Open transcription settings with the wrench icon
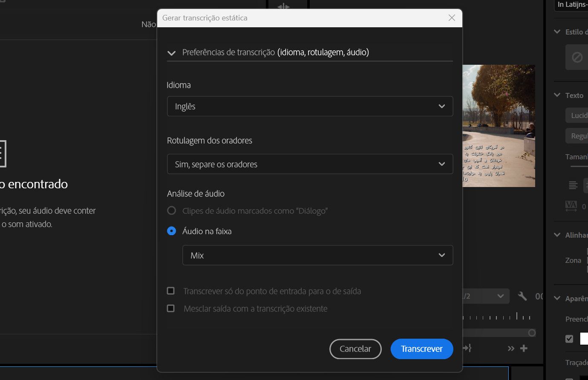 click(x=522, y=296)
